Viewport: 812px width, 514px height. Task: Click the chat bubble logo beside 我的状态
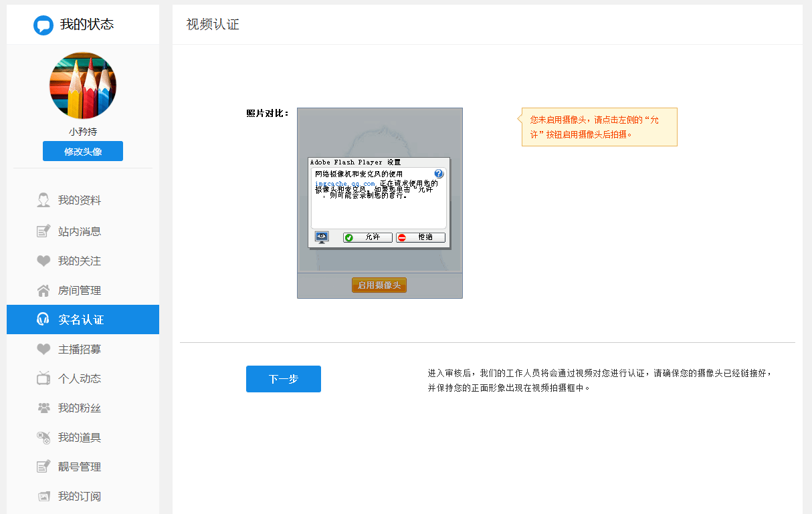(43, 25)
